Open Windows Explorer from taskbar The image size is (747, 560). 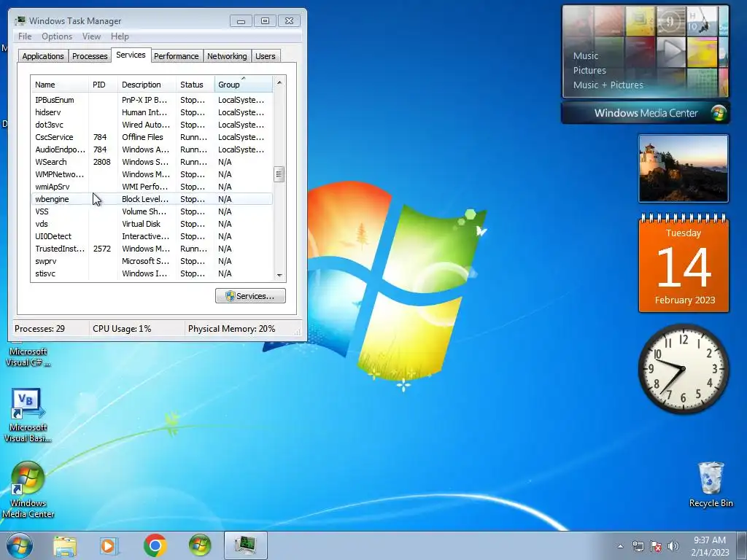coord(65,545)
